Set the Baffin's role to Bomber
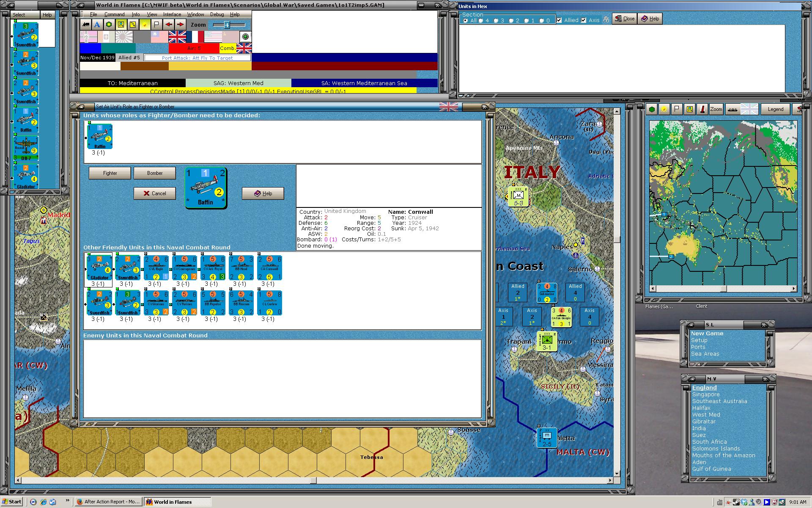The height and width of the screenshot is (508, 812). click(x=155, y=173)
